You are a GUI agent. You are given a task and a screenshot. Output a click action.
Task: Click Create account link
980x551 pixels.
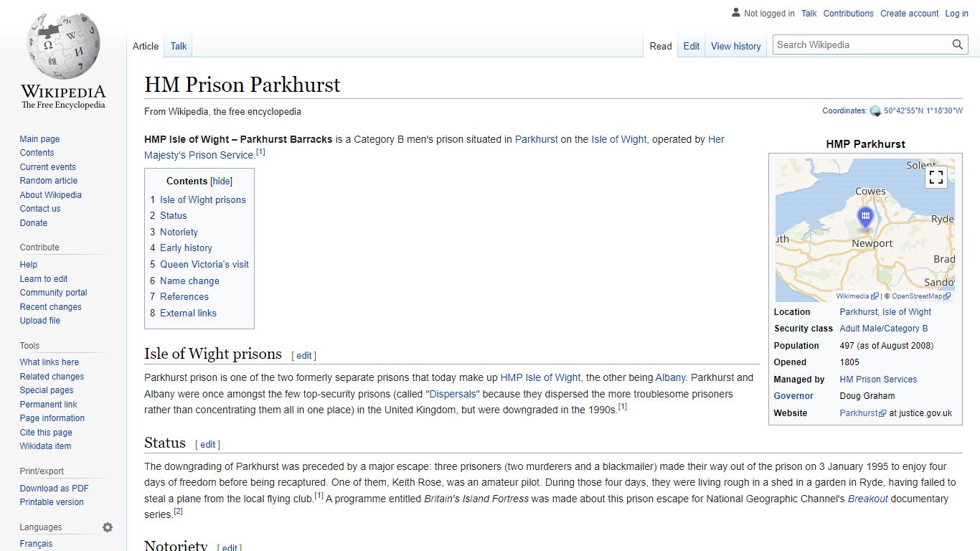tap(910, 14)
